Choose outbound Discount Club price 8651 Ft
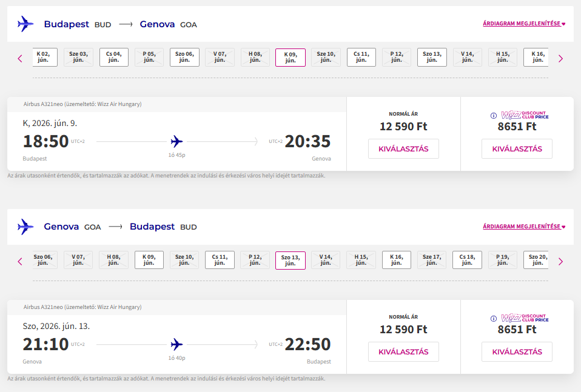The height and width of the screenshot is (392, 581). pyautogui.click(x=517, y=149)
